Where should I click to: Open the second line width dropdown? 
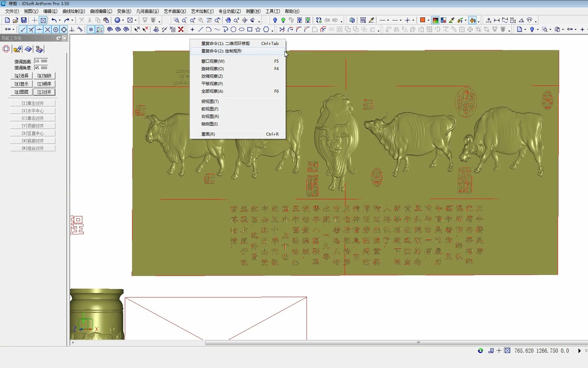point(401,20)
